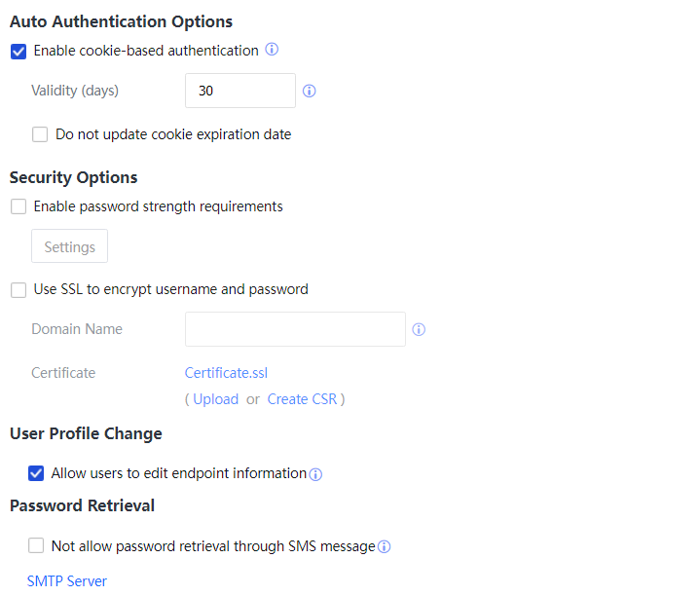The image size is (700, 596).
Task: Open the SMTP Server link
Action: (x=67, y=581)
